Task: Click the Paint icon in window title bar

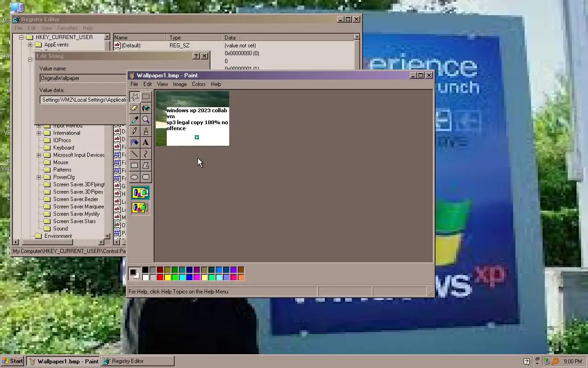Action: click(x=132, y=75)
